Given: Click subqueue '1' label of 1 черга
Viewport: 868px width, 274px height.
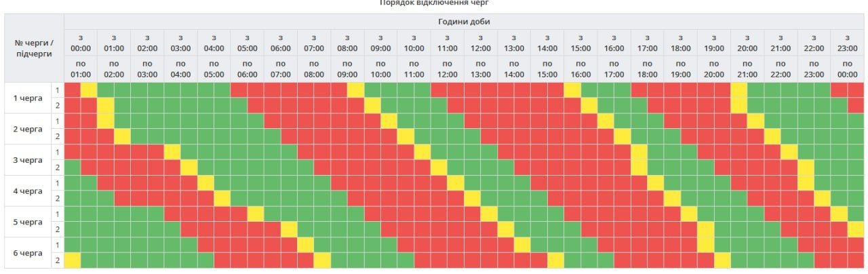Looking at the screenshot, I should pos(58,90).
